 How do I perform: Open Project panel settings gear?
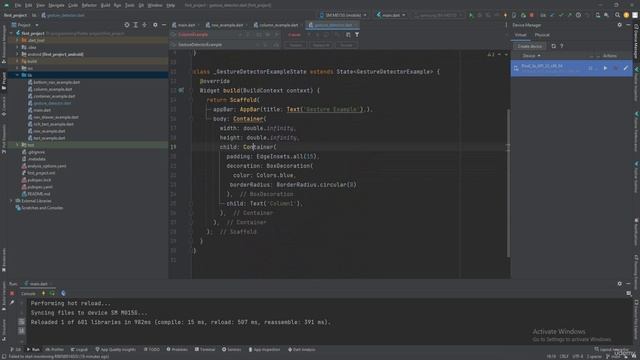[x=155, y=25]
